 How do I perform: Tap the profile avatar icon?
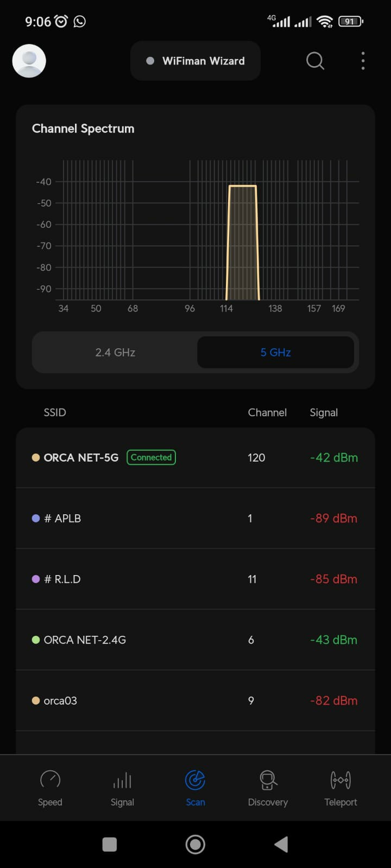click(x=29, y=61)
